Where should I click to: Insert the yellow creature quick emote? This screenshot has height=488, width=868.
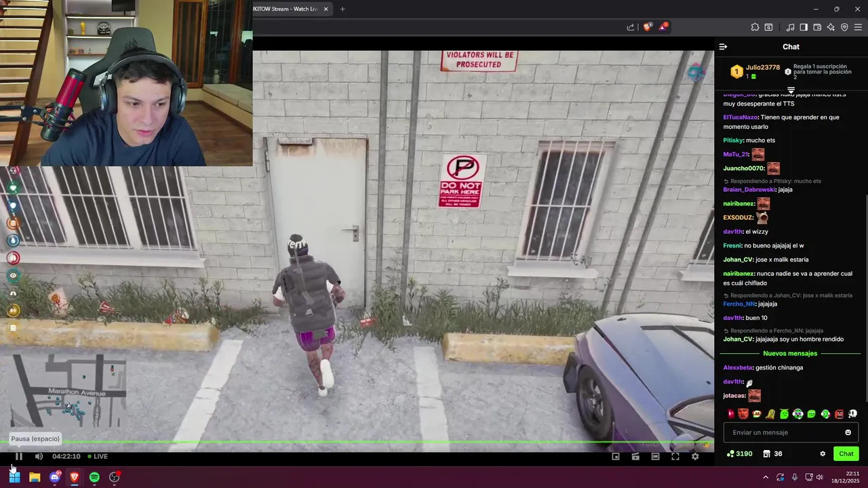pyautogui.click(x=770, y=413)
